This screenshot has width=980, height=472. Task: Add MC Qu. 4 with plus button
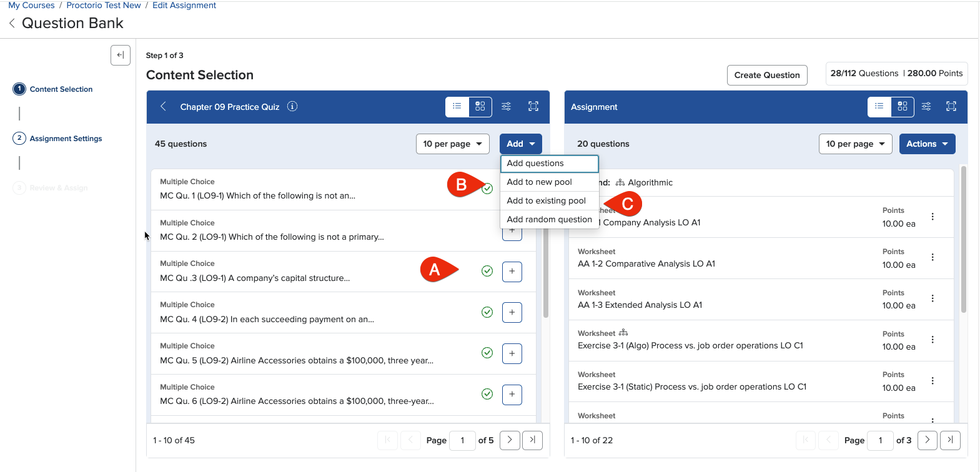[512, 312]
